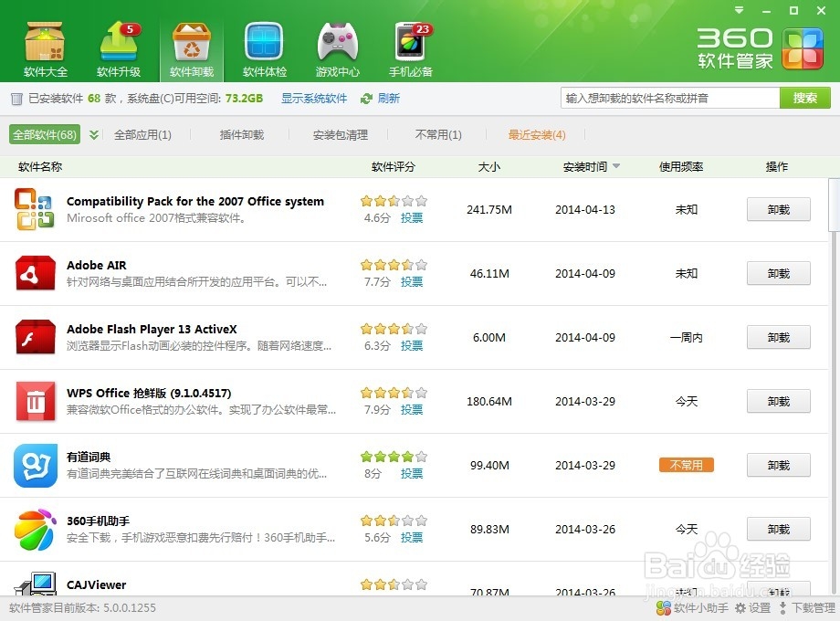Click the 刷新 refresh link

(x=388, y=99)
